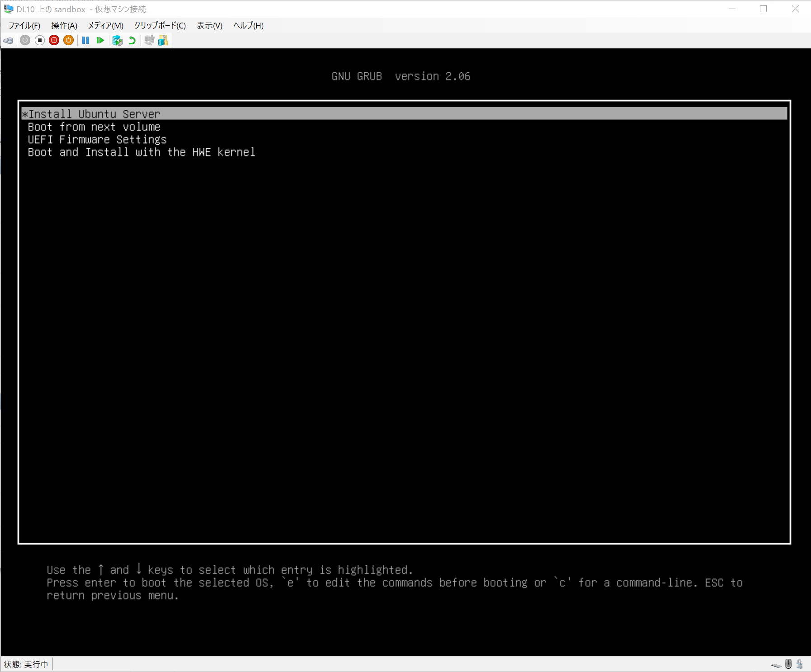Click the grayed enhanced session icon
The width and height of the screenshot is (811, 672).
point(149,40)
